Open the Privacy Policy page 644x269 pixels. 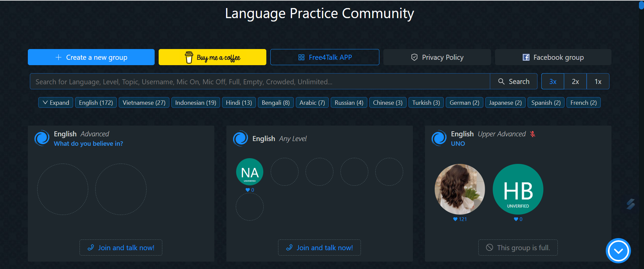tap(437, 57)
